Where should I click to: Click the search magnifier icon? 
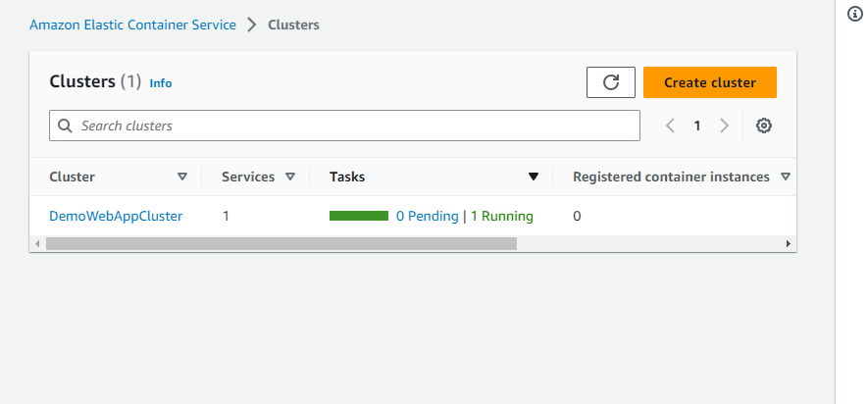point(66,126)
